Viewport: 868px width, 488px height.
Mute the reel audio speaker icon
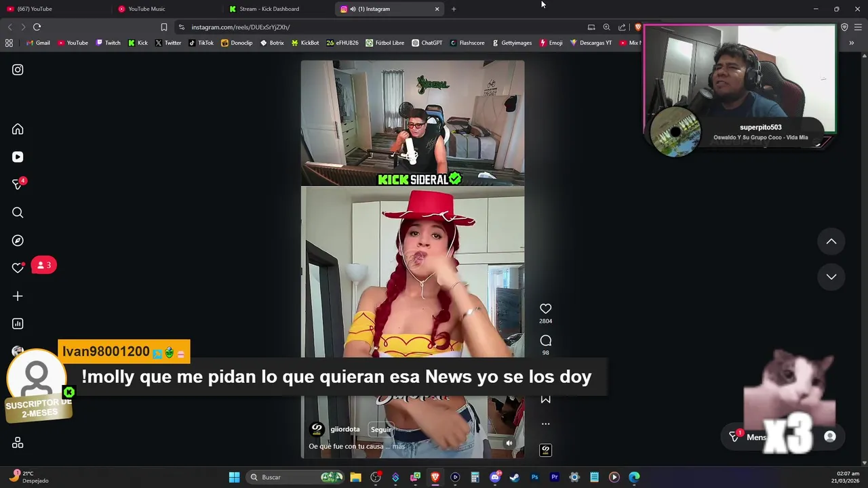point(509,443)
